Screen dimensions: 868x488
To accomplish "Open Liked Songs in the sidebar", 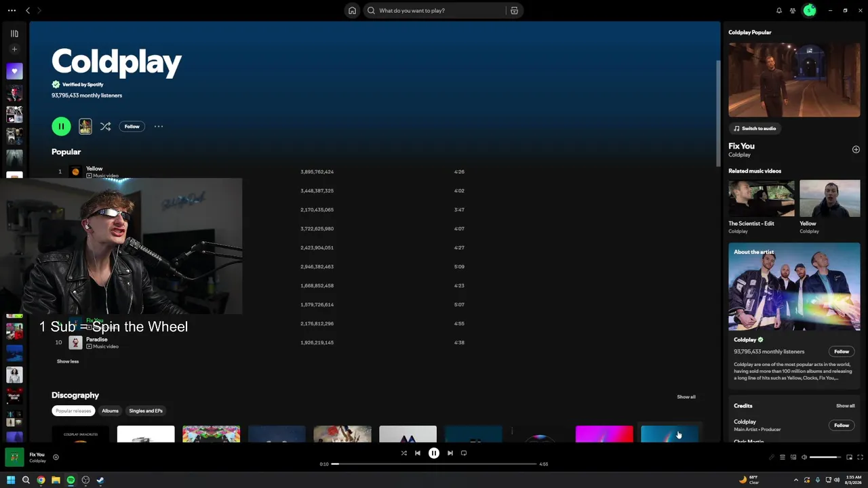I will pyautogui.click(x=14, y=71).
